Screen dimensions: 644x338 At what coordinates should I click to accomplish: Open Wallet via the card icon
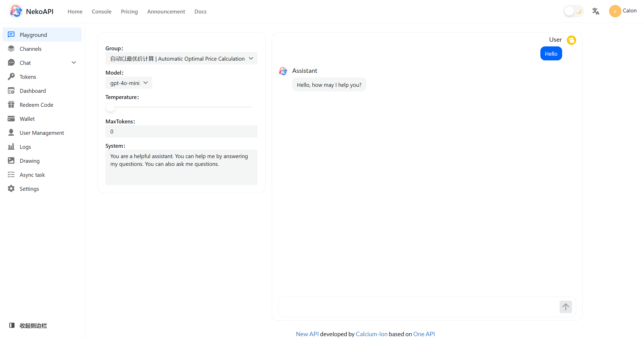11,119
